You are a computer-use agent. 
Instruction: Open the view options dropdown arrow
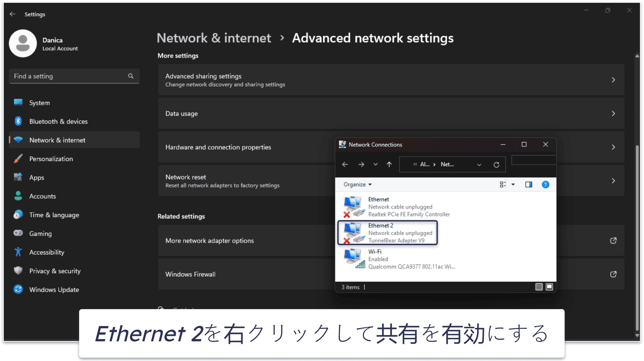pos(513,184)
